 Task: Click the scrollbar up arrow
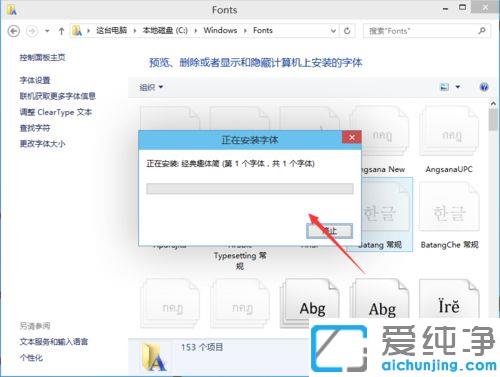coord(493,104)
